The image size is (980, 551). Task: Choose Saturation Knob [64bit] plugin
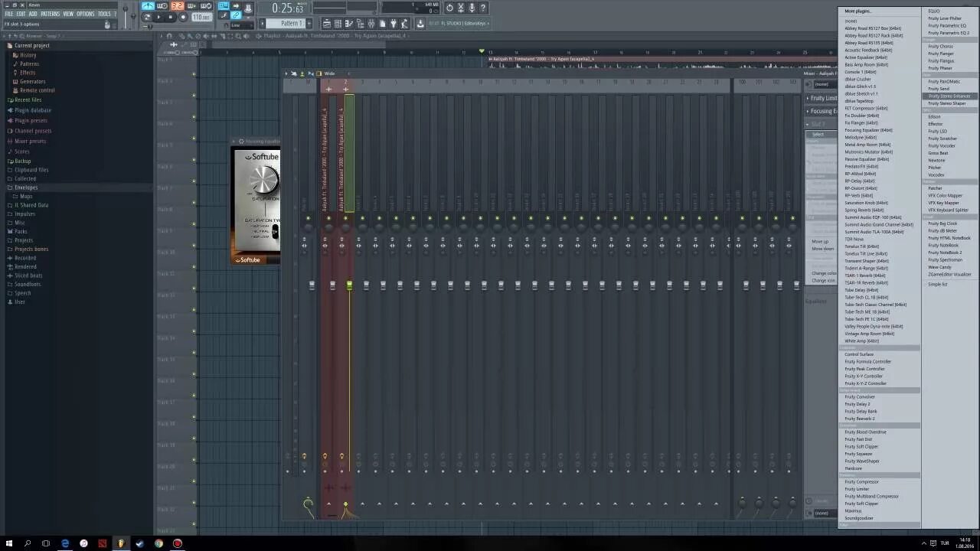[x=867, y=203]
